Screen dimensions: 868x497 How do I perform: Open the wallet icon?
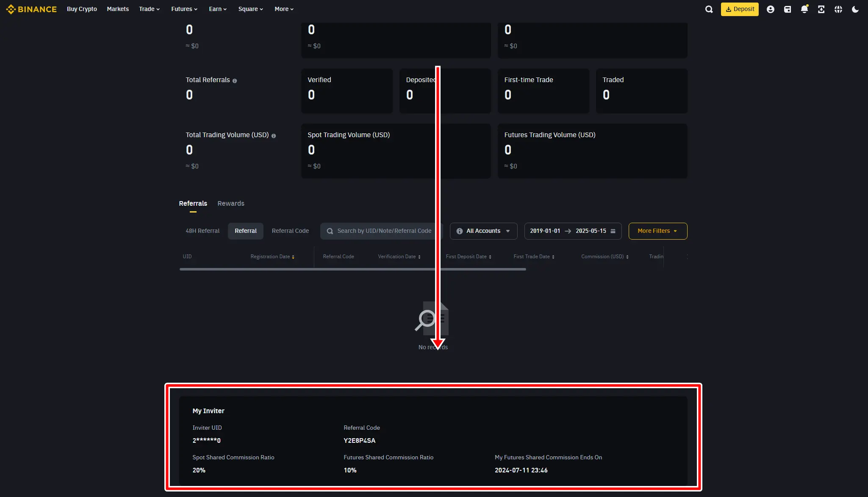[787, 9]
